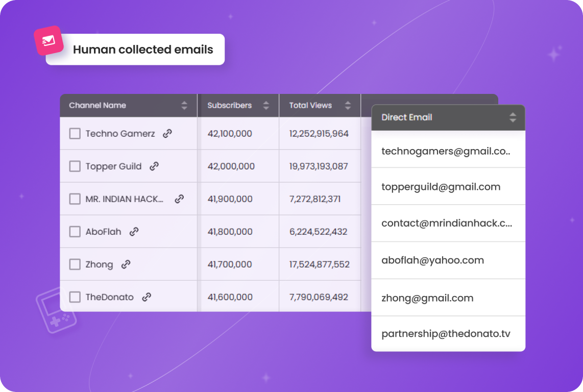Open TheDonato channel link icon
This screenshot has width=583, height=392.
[x=147, y=297]
